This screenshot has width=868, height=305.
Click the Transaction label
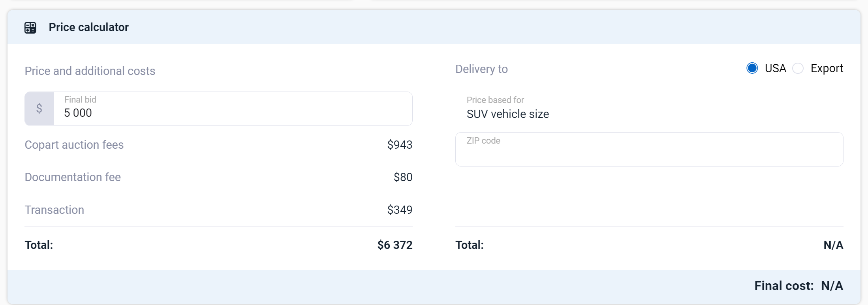coord(54,210)
